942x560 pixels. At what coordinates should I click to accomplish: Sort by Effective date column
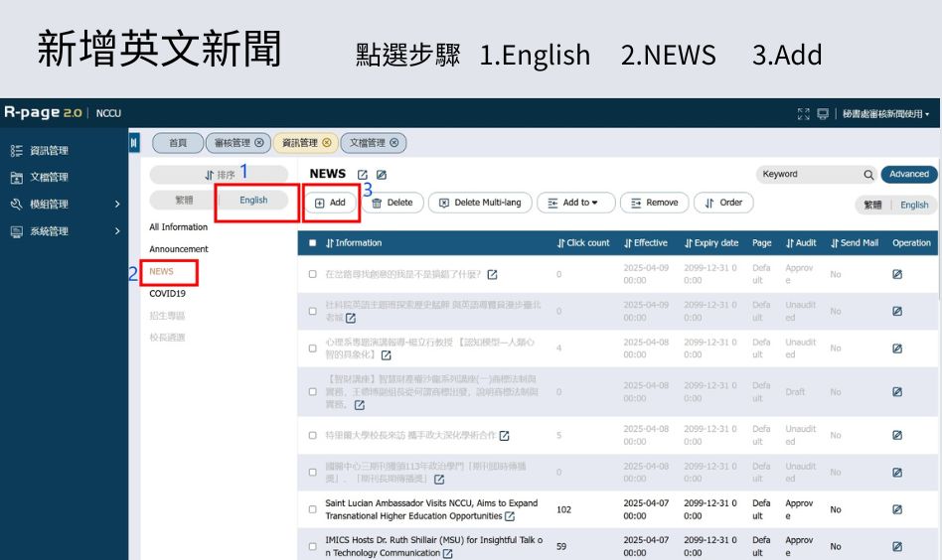(x=645, y=243)
